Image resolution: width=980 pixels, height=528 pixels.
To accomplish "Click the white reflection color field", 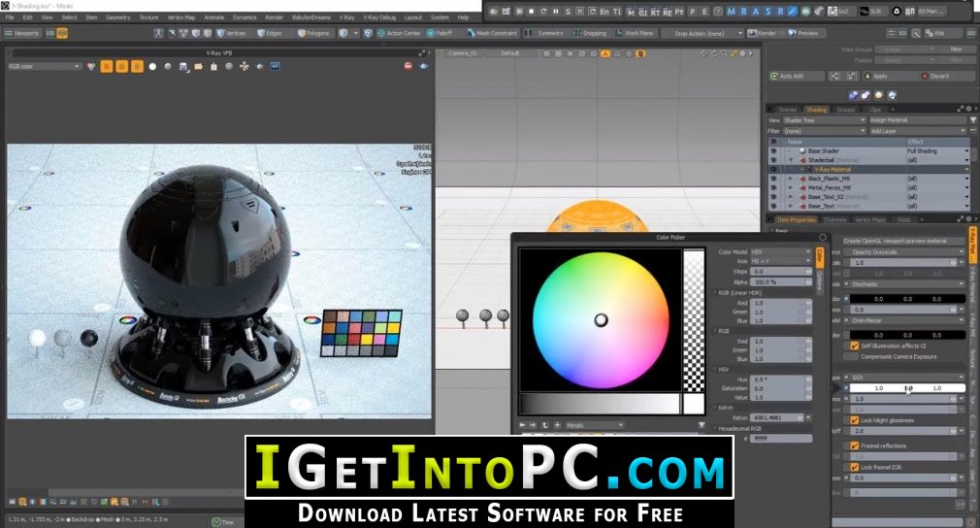I will click(x=907, y=388).
